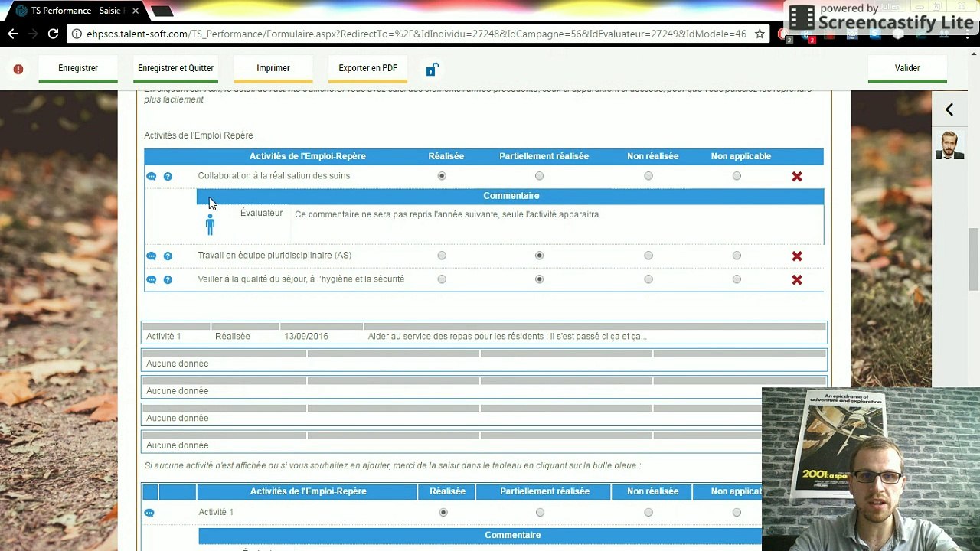This screenshot has height=551, width=980.
Task: Click the 'Activités de l'Emploi Repère' section label
Action: (x=198, y=135)
